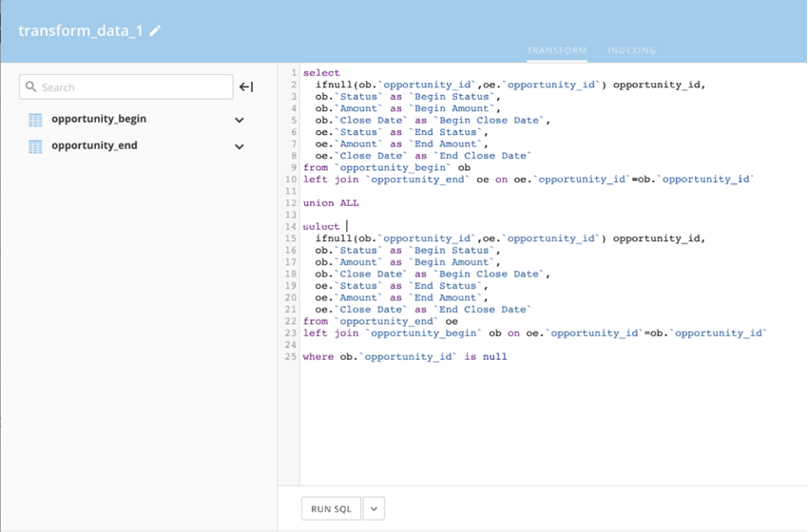Screen dimensions: 808x532
Task: Select the opportunity_end table name
Action: (x=94, y=146)
